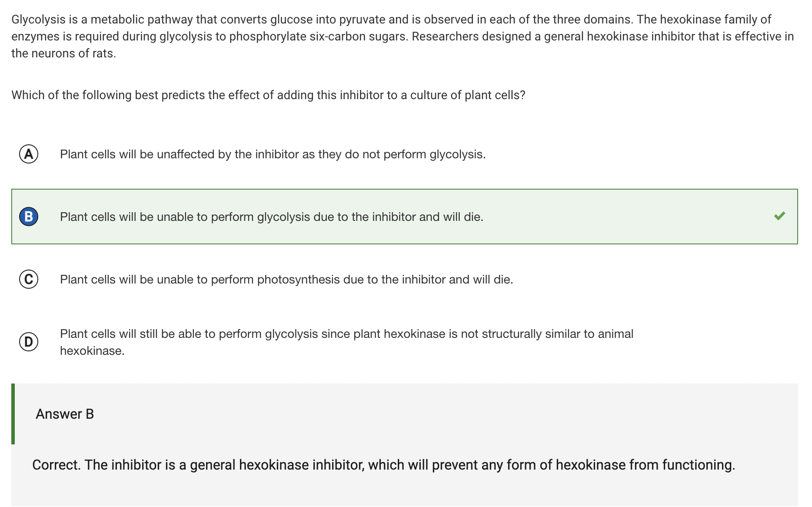Click the green checkmark on option B
The height and width of the screenshot is (507, 812).
[x=779, y=216]
